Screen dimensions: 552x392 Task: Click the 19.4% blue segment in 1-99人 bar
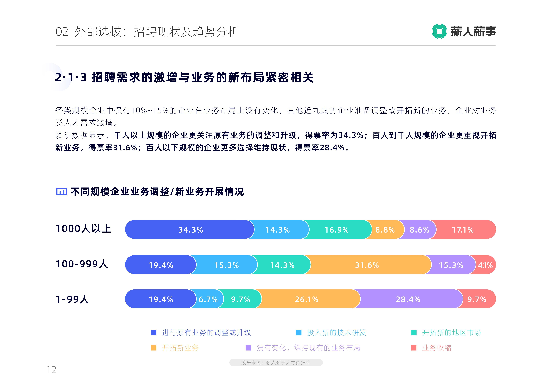pyautogui.click(x=161, y=299)
